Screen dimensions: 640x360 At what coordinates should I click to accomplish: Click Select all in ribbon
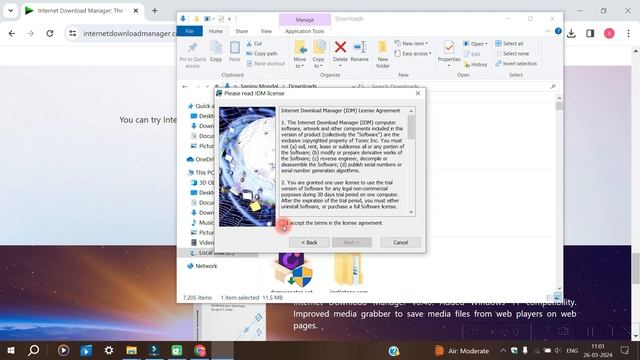(x=509, y=43)
